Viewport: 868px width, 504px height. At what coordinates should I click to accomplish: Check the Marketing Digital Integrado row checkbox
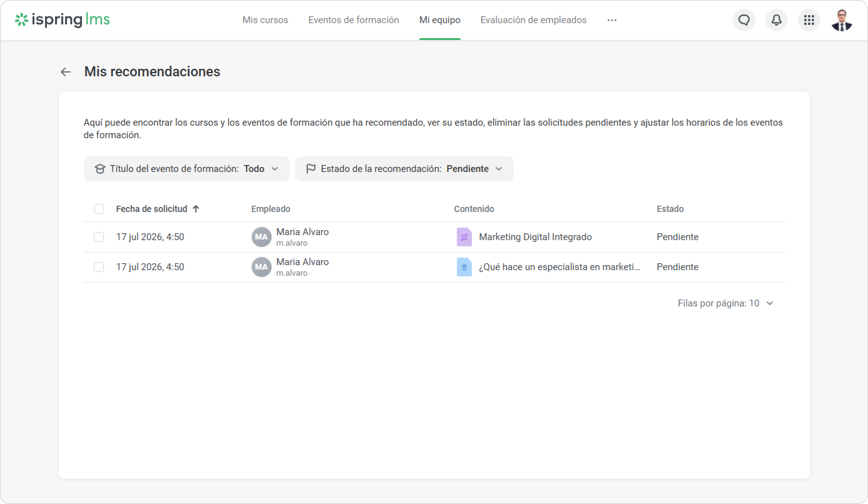point(99,237)
